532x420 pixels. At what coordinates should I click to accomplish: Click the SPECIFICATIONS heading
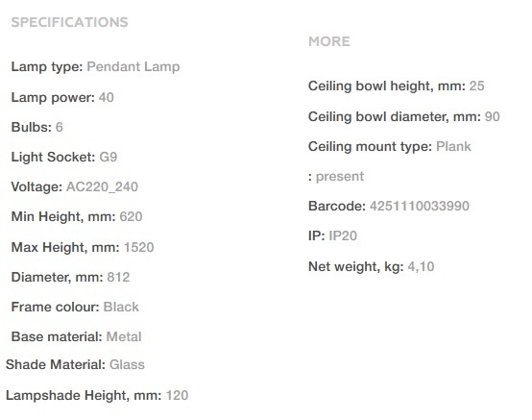(69, 22)
